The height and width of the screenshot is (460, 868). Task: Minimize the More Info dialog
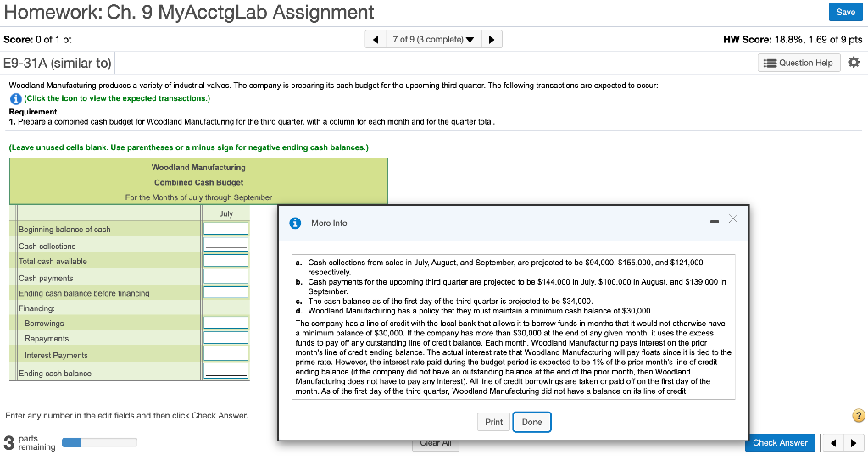pos(715,221)
